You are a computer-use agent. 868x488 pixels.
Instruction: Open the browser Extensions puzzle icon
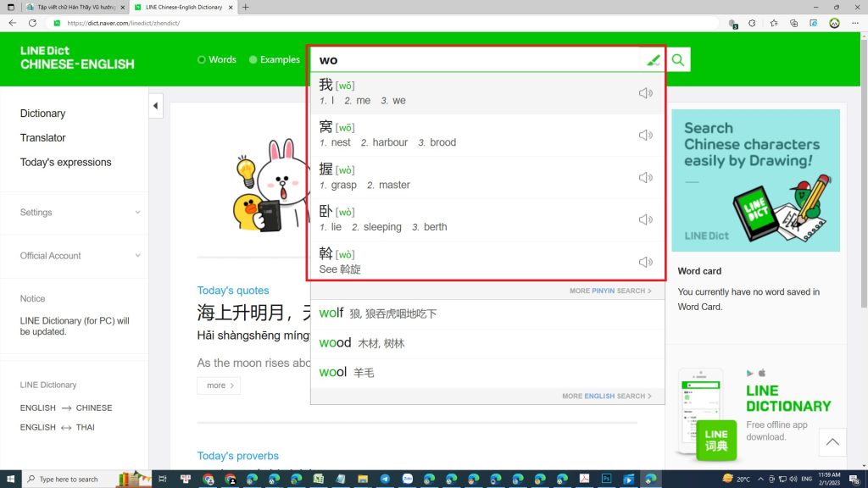752,23
